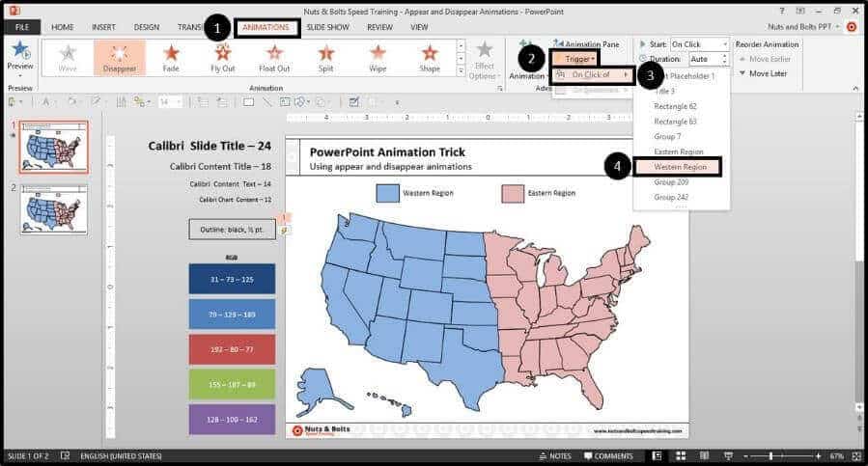Open PowerPoint Help question mark
Image resolution: width=868 pixels, height=466 pixels.
coord(782,11)
